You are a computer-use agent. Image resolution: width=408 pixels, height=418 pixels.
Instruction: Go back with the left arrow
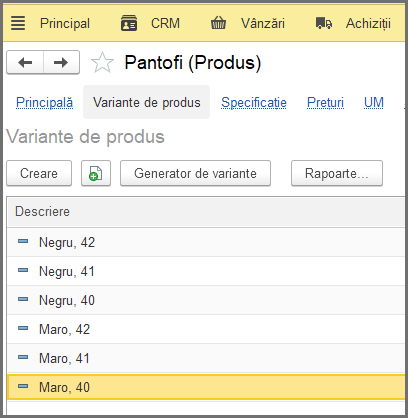click(25, 62)
